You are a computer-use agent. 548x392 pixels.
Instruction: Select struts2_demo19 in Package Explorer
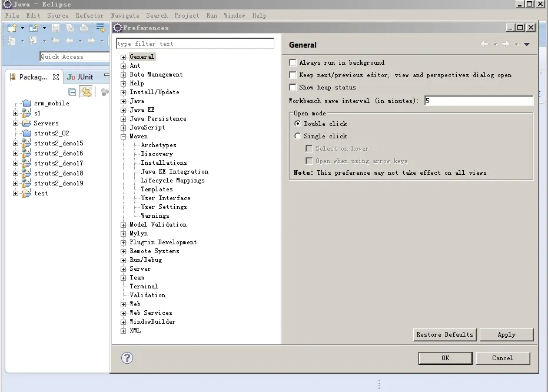tap(59, 184)
